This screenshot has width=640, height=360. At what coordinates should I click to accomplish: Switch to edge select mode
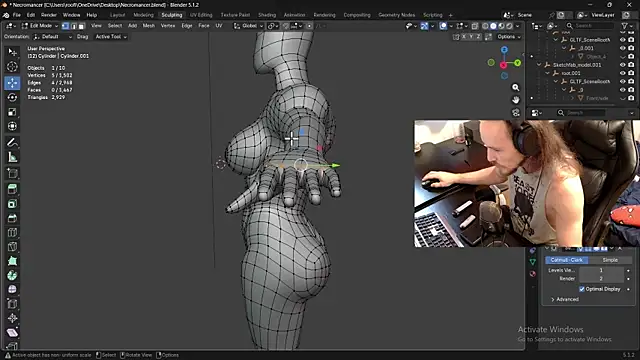73,26
